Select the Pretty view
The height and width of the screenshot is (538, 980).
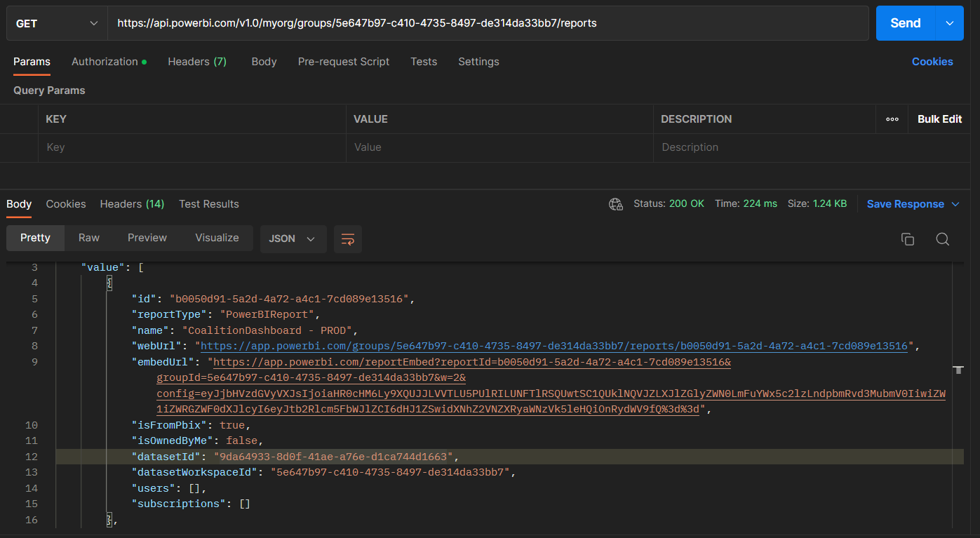pos(35,238)
